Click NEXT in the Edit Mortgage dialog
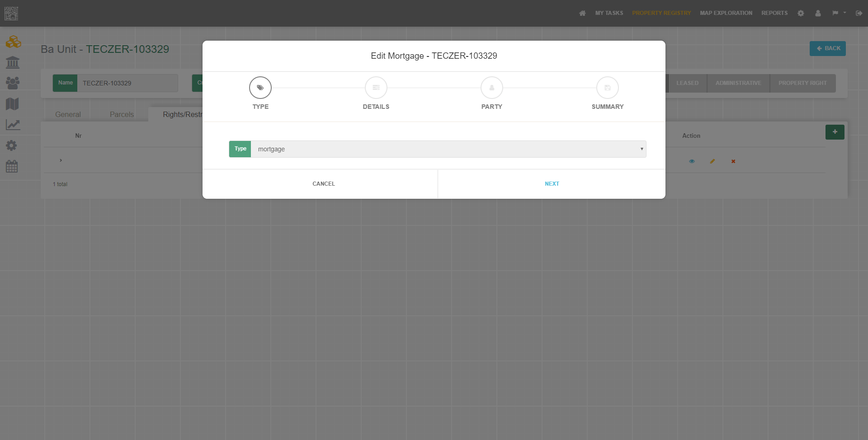The width and height of the screenshot is (868, 440). (x=552, y=184)
